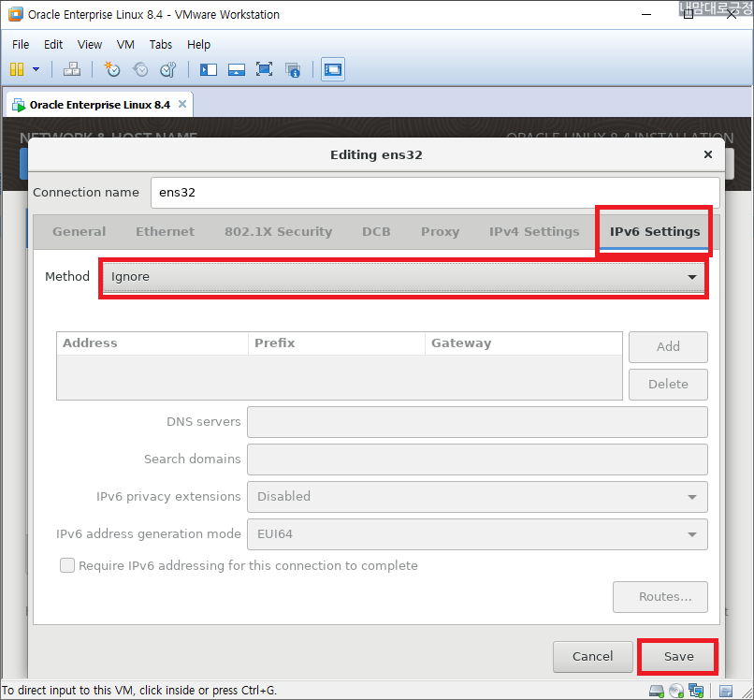This screenshot has height=700, width=754.
Task: Click the Delete address button
Action: tap(668, 385)
